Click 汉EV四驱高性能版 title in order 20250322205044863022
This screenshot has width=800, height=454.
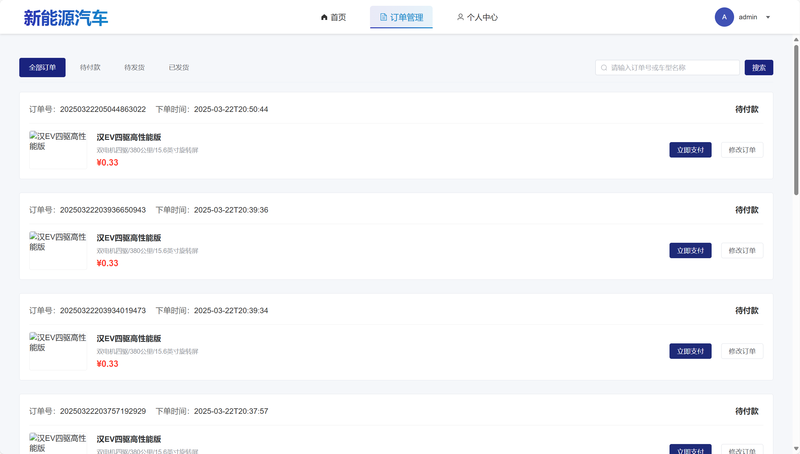click(x=129, y=137)
